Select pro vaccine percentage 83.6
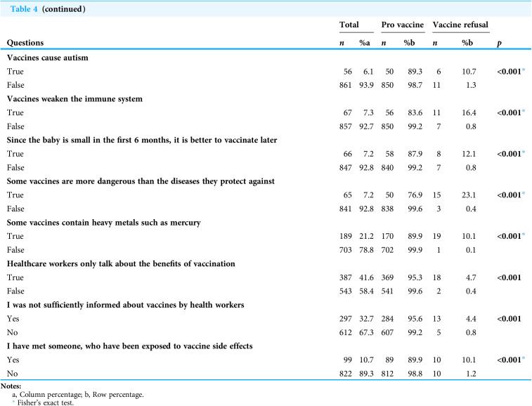 (x=415, y=112)
